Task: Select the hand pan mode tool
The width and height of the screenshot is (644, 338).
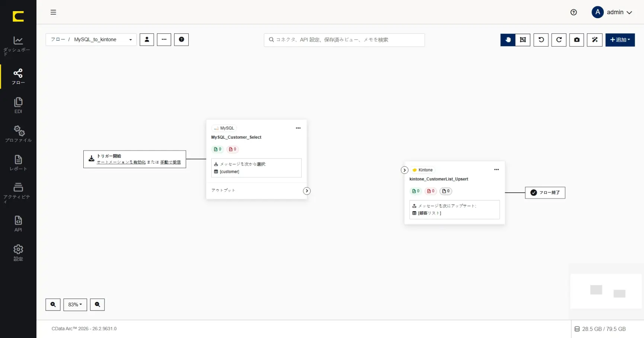Action: pyautogui.click(x=508, y=40)
